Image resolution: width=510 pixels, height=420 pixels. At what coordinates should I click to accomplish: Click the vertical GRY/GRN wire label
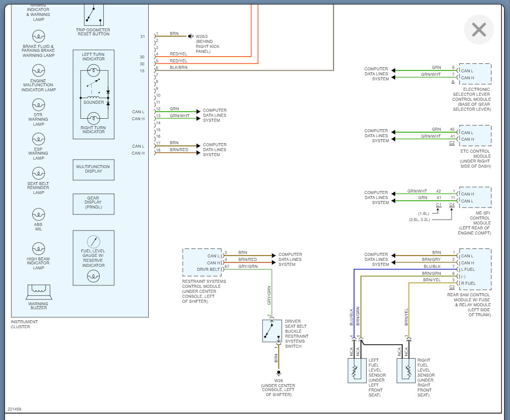click(x=269, y=295)
